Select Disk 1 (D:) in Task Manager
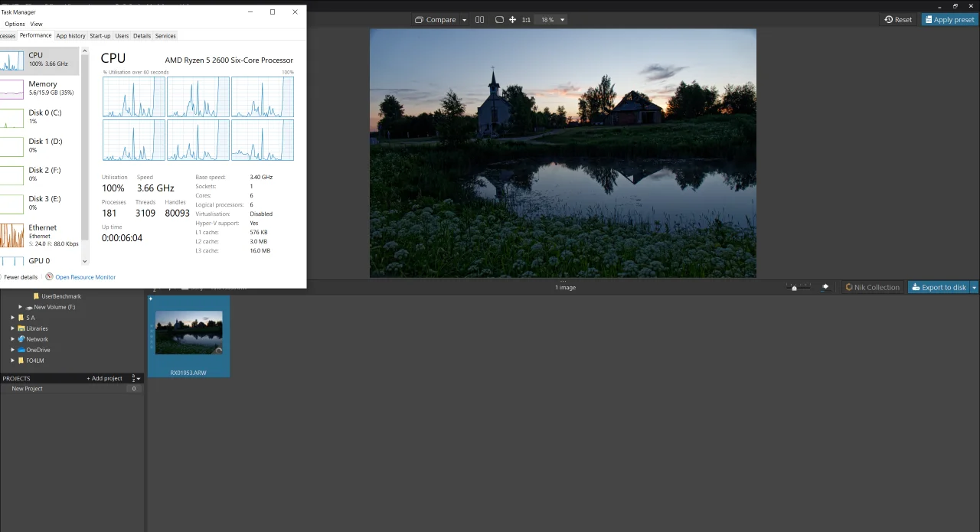Image resolution: width=980 pixels, height=532 pixels. point(39,145)
